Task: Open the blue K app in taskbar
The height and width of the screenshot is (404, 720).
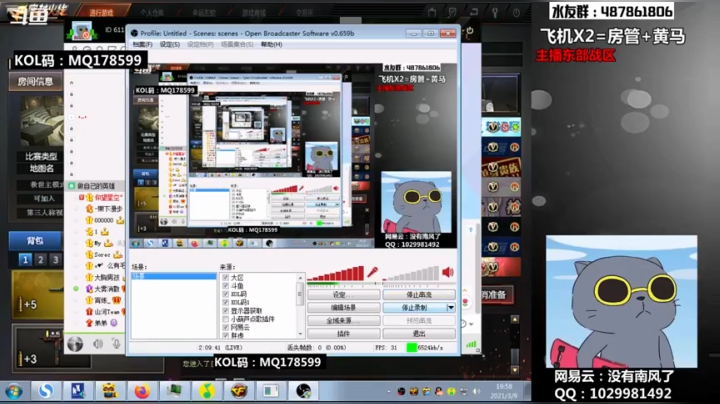Action: point(78,391)
